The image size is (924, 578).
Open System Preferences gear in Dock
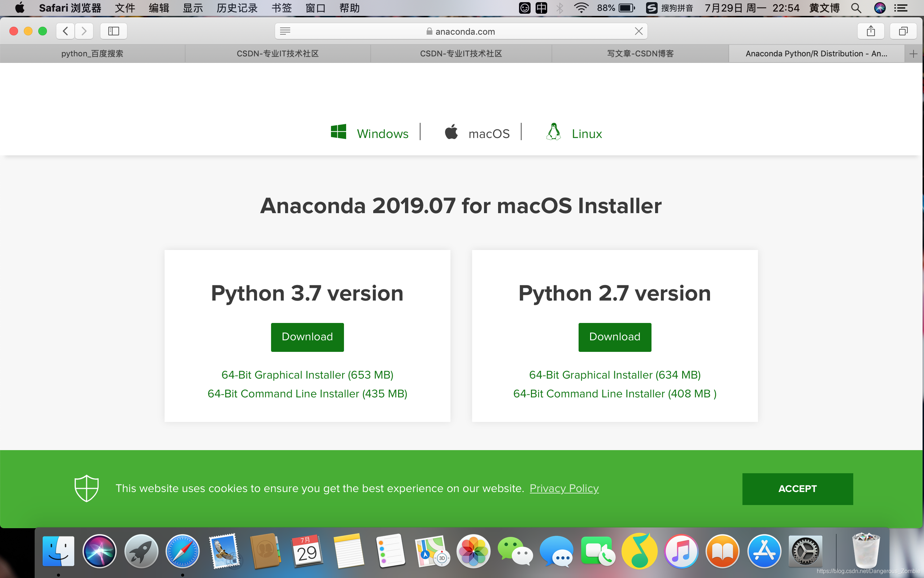point(805,551)
